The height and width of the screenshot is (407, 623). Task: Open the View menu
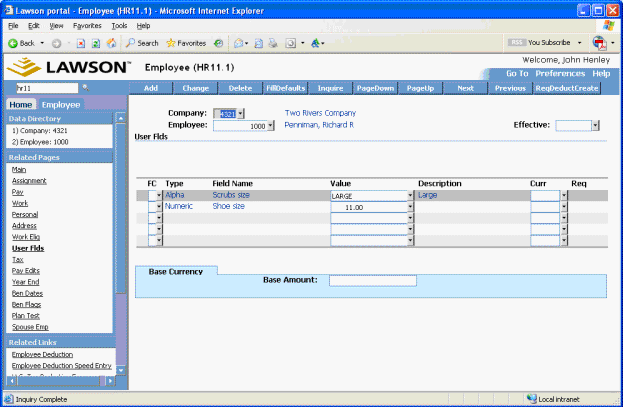coord(56,26)
